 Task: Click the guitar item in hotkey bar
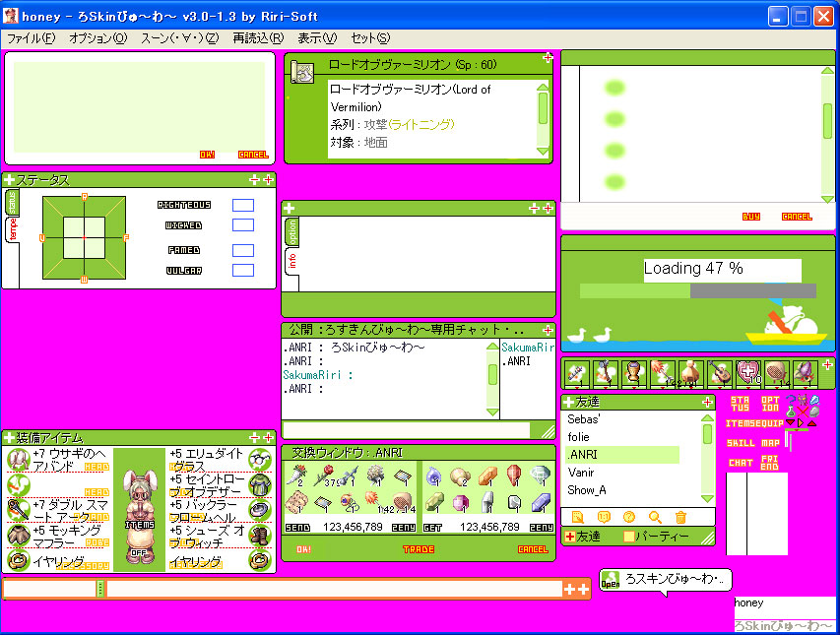click(719, 373)
